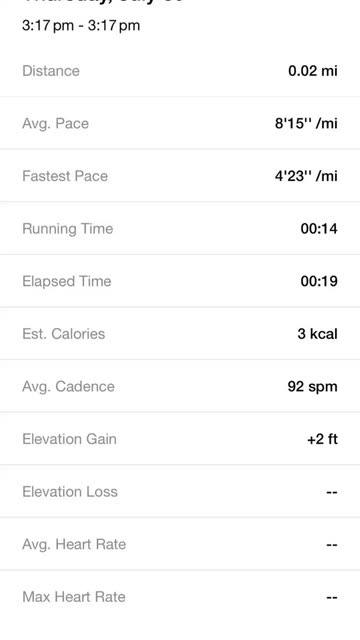Select the Avg. Pace row label
Screen dimensions: 360x640
tap(55, 123)
